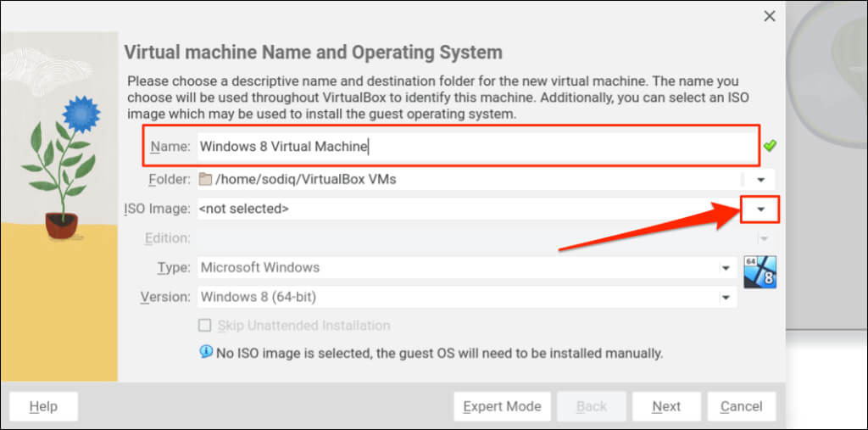
Task: Cancel the virtual machine wizard
Action: 741,406
